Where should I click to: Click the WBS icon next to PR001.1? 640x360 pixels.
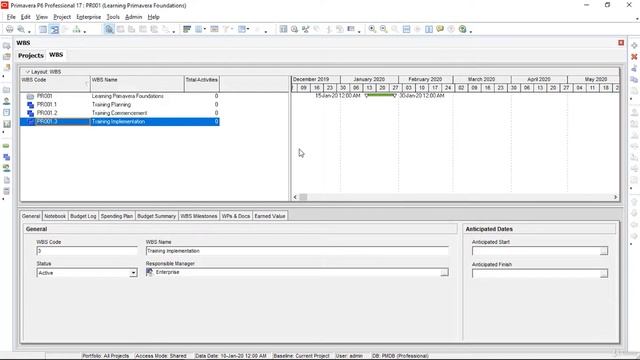30,105
